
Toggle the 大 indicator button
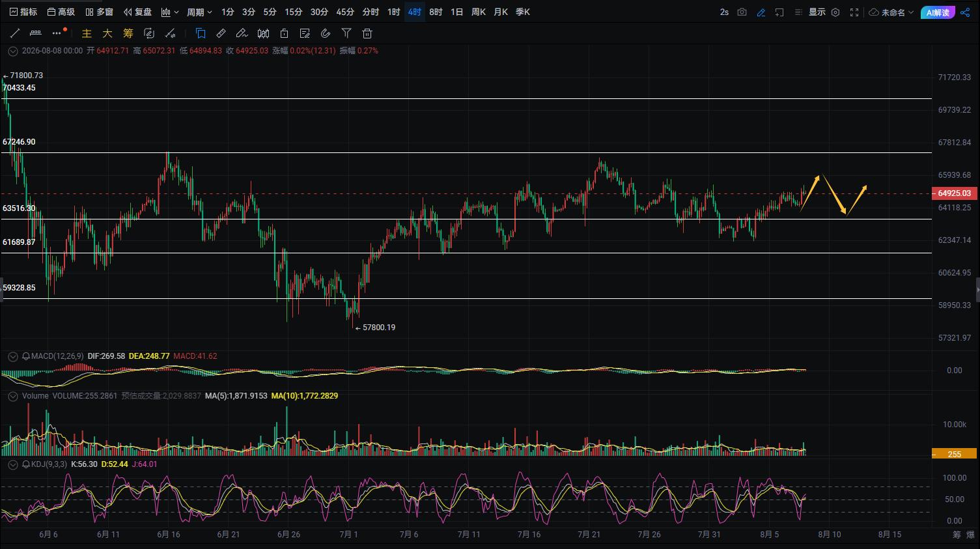click(107, 33)
